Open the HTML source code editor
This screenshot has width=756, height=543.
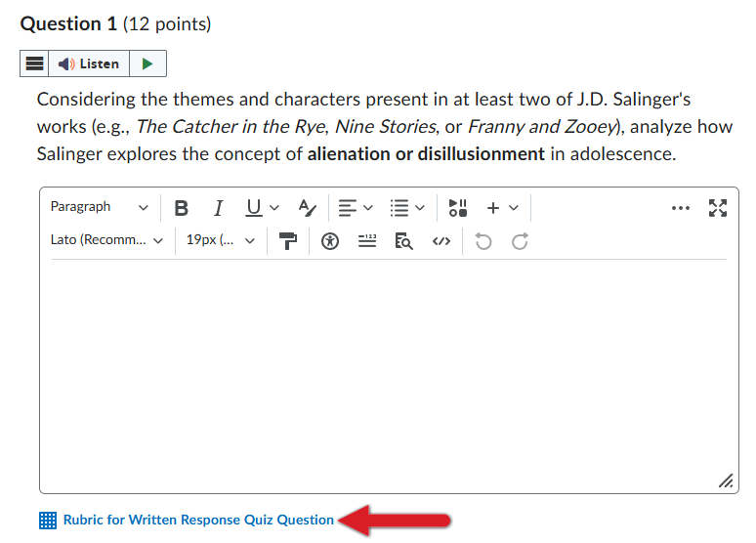(x=441, y=241)
